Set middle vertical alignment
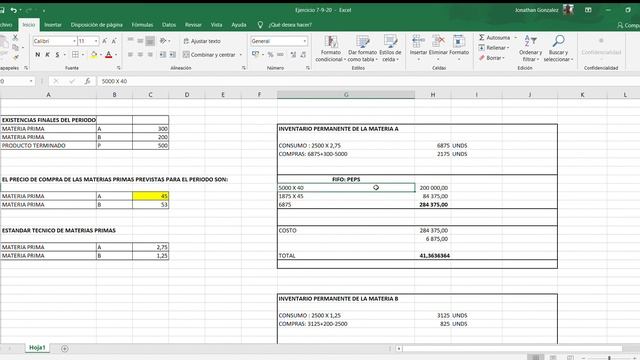 tap(140, 41)
